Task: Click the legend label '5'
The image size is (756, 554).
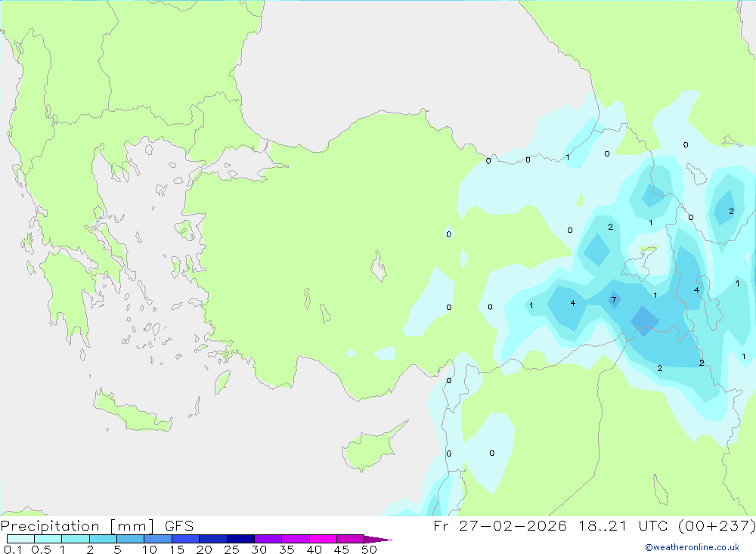Action: [117, 549]
